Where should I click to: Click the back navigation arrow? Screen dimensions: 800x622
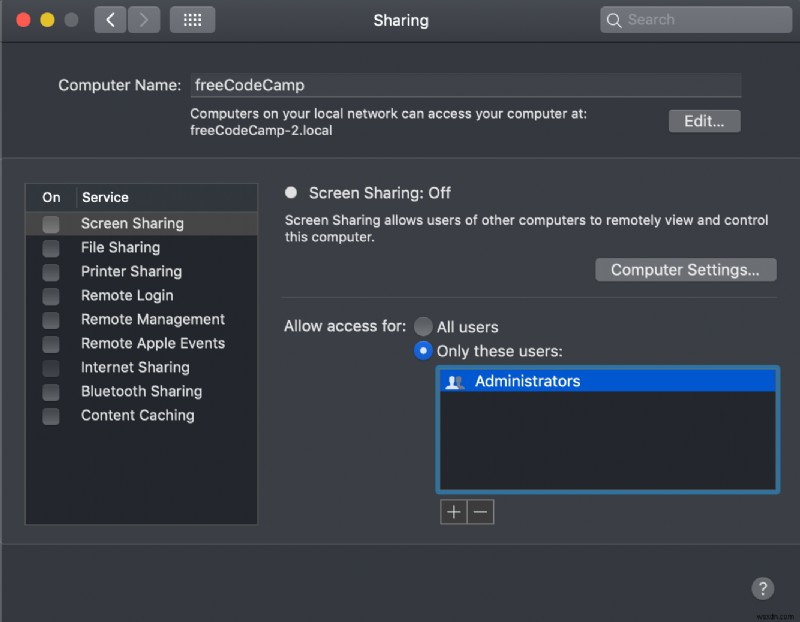[110, 19]
